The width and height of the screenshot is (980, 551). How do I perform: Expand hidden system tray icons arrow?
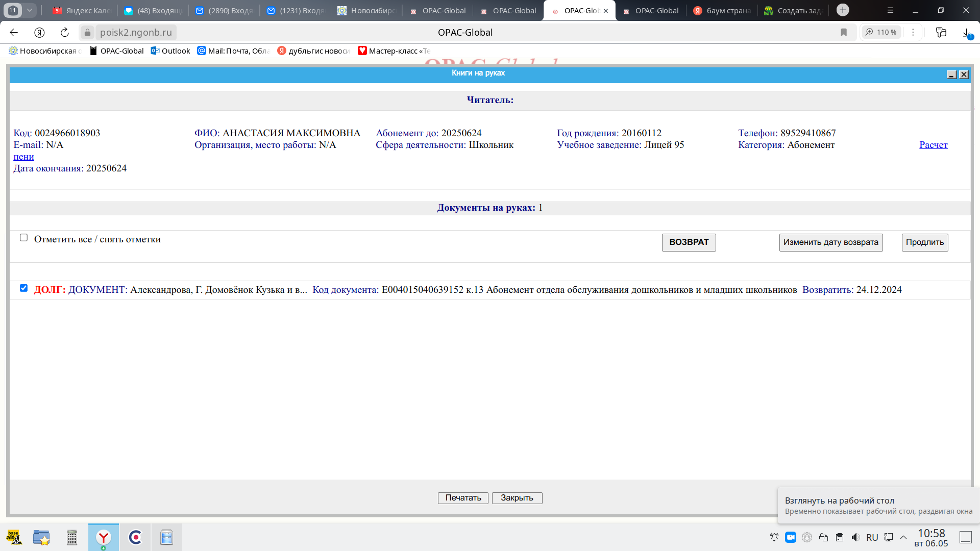pyautogui.click(x=903, y=537)
